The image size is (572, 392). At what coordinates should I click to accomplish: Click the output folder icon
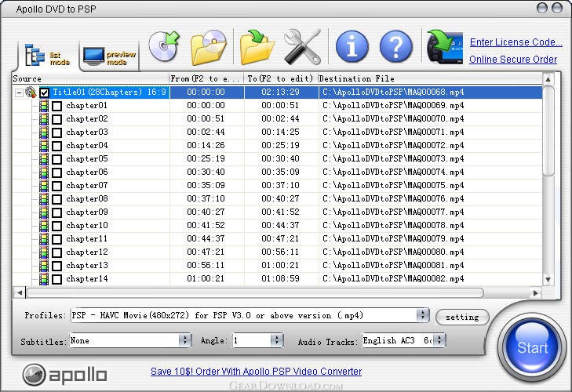click(257, 47)
